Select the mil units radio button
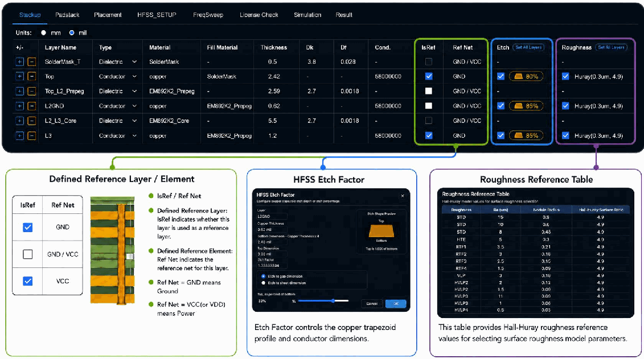The height and width of the screenshot is (359, 644). pyautogui.click(x=72, y=33)
